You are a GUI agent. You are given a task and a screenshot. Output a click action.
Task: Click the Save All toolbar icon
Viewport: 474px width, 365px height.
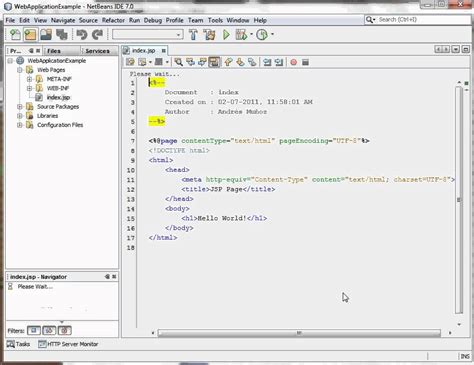coord(62,35)
